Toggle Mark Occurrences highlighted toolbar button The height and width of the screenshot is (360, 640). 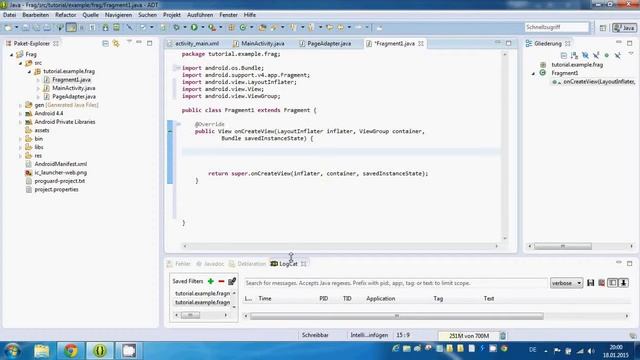[x=71, y=27]
